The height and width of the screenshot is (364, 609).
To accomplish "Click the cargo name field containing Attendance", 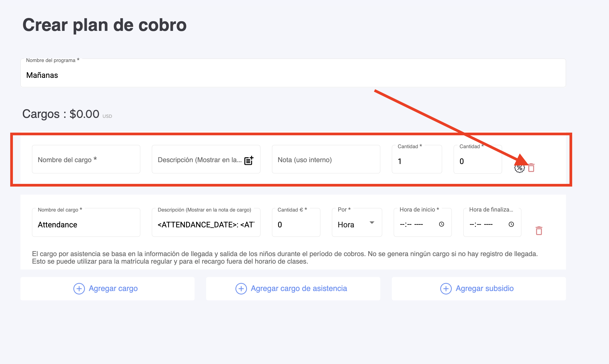I will [x=86, y=224].
